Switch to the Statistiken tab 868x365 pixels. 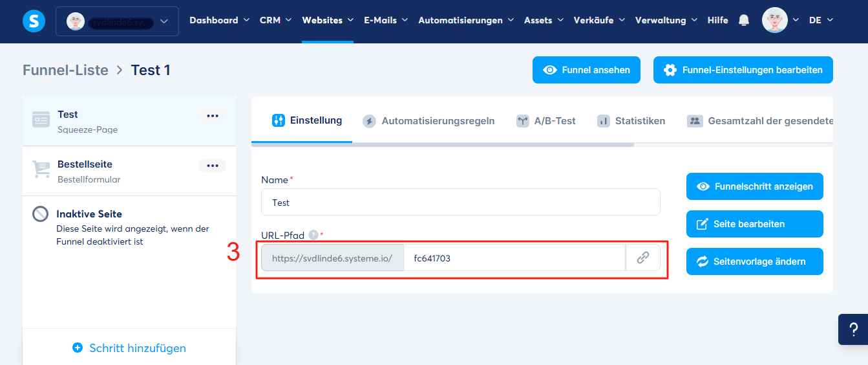pos(631,120)
